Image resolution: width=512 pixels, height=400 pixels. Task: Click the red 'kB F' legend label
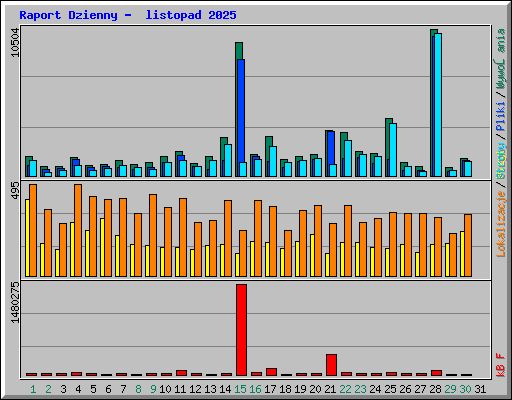point(501,365)
